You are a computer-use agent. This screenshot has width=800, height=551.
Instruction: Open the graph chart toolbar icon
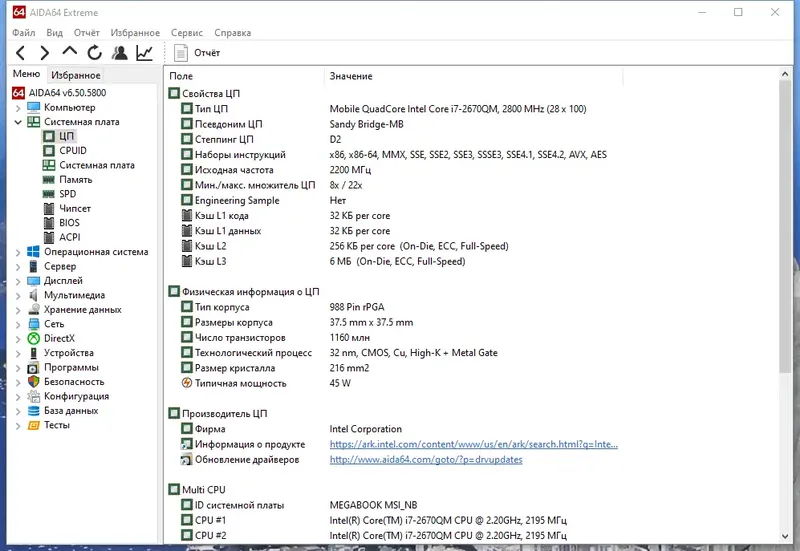point(144,53)
